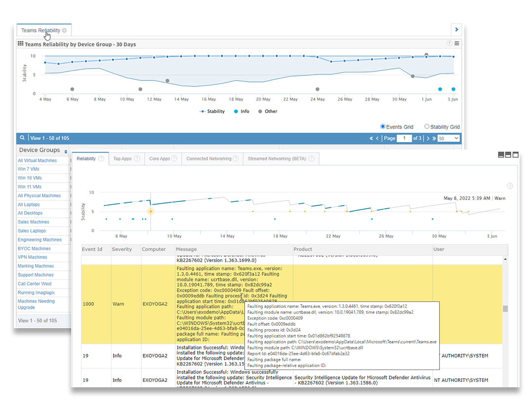
Task: Open Call Center West device group
Action: (x=35, y=284)
